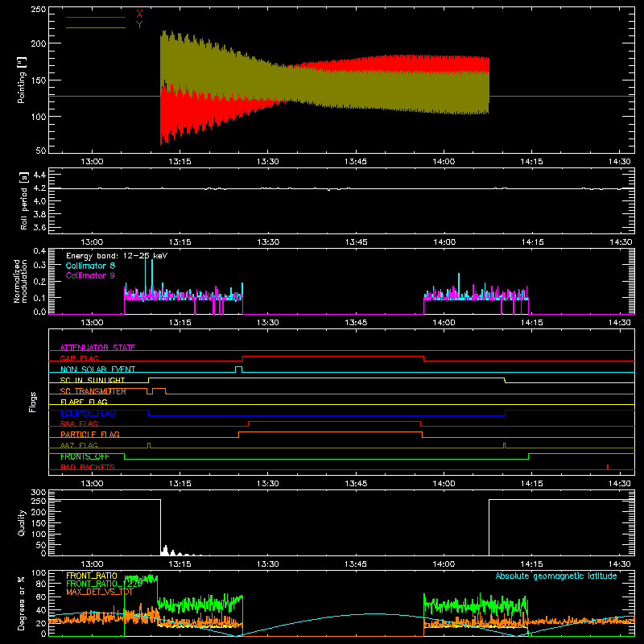644x644 pixels.
Task: Click the 14:15 time label under Flags plot
Action: tap(532, 484)
